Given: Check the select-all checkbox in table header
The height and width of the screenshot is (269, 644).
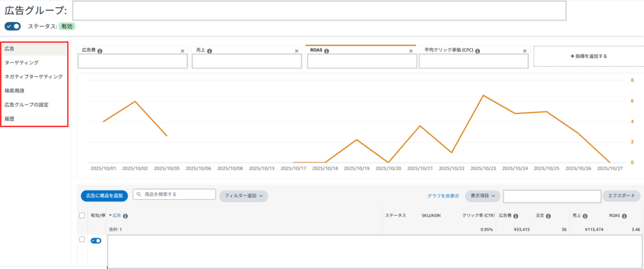Looking at the screenshot, I should (82, 215).
